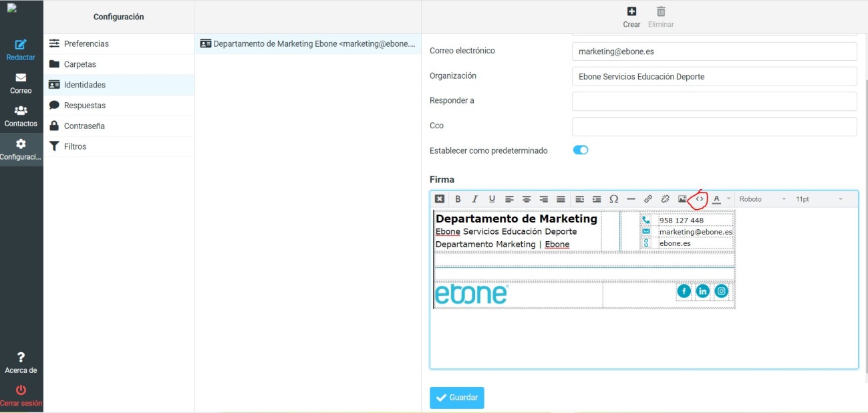Click the Facebook icon in signature
Viewport: 868px width, 413px height.
tap(684, 291)
